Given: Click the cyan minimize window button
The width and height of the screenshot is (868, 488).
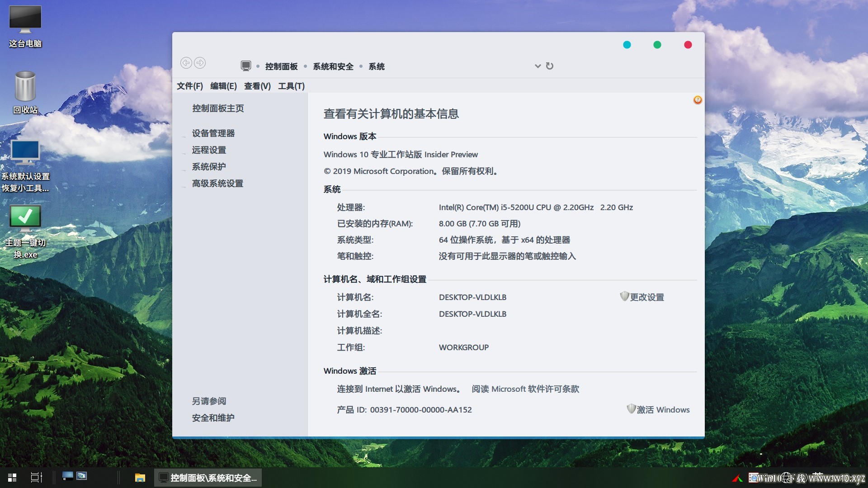Looking at the screenshot, I should point(627,44).
